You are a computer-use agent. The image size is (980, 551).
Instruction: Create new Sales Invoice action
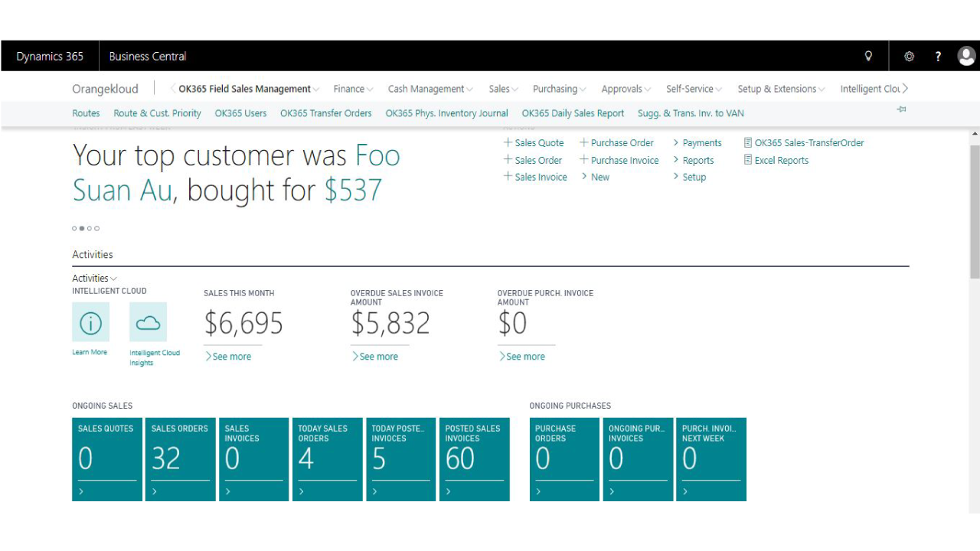(535, 177)
